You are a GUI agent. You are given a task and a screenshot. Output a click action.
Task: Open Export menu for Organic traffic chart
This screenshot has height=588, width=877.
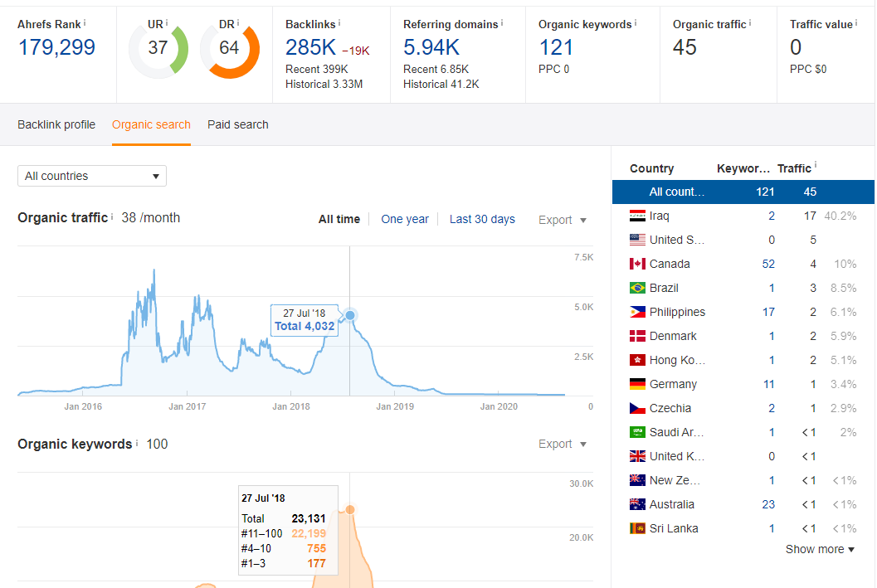point(562,220)
